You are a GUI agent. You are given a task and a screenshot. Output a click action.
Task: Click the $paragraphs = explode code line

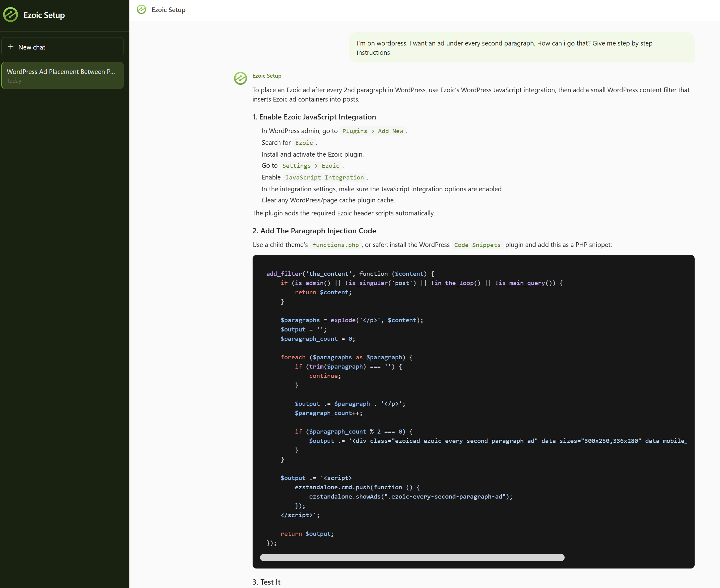pos(352,320)
